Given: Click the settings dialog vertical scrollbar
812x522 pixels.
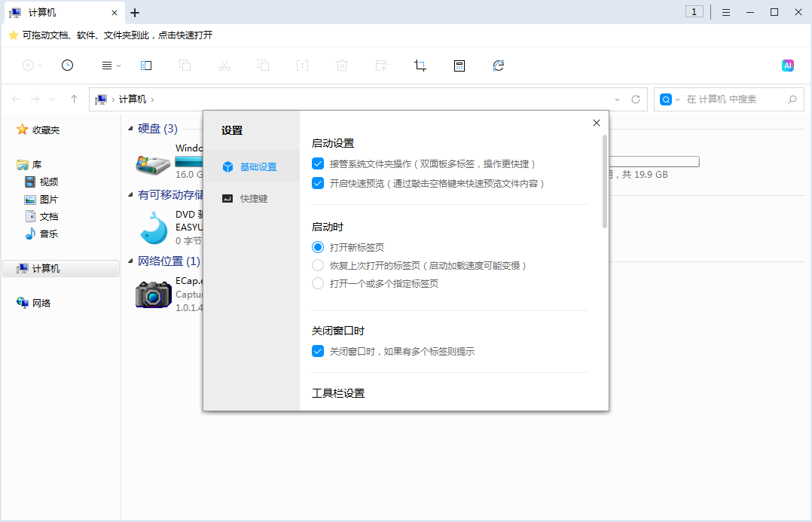Looking at the screenshot, I should pyautogui.click(x=604, y=181).
